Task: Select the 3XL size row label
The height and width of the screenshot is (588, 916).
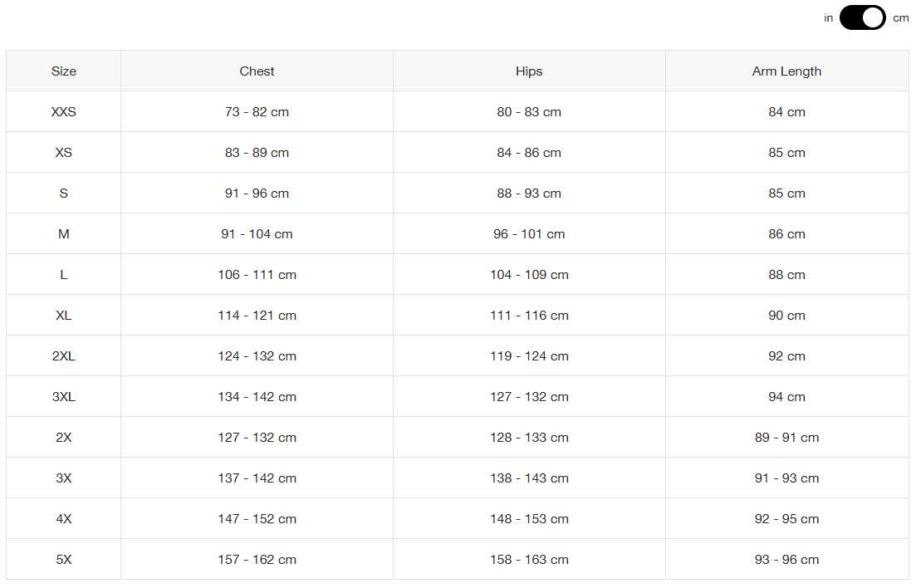Action: pyautogui.click(x=64, y=396)
